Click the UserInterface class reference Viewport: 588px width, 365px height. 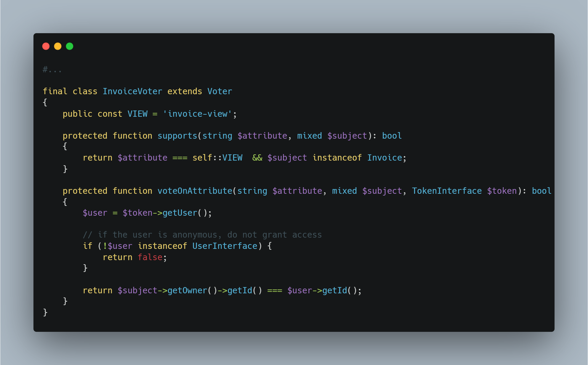(225, 246)
